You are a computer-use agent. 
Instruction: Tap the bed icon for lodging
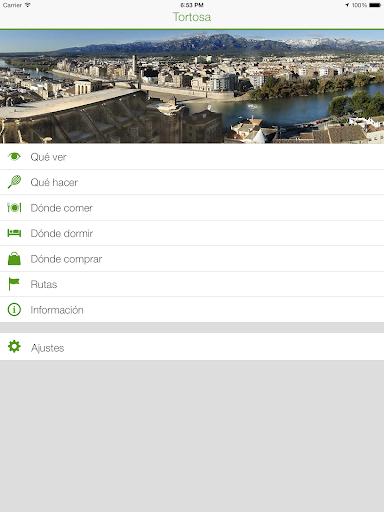(14, 233)
